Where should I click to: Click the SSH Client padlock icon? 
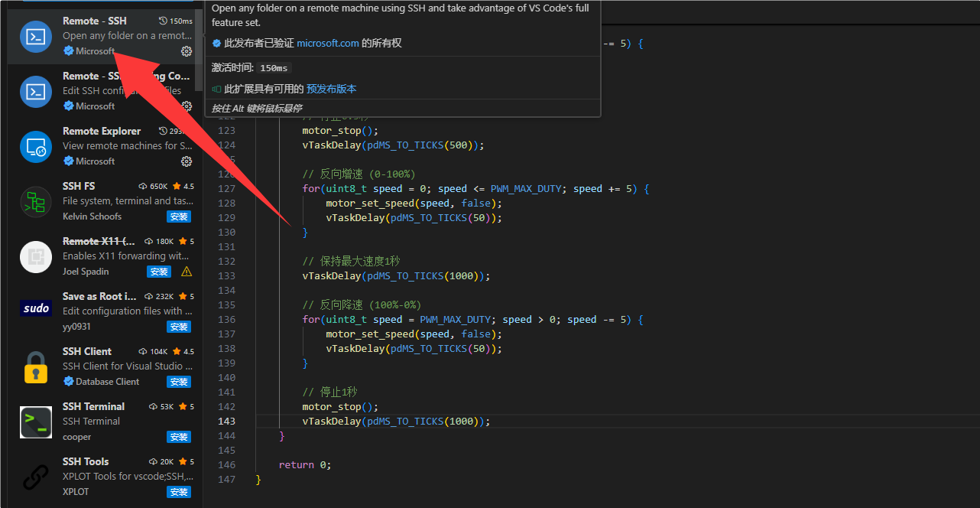[36, 367]
